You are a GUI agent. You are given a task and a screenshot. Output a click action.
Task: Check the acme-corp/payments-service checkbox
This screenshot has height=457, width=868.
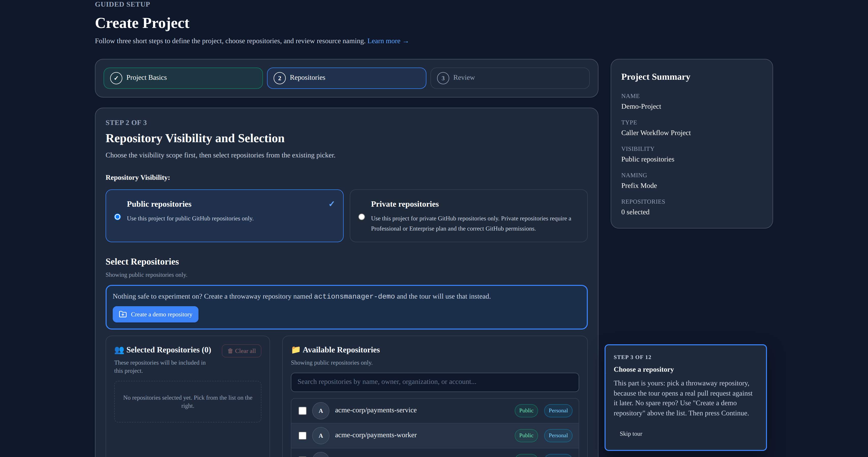click(303, 411)
